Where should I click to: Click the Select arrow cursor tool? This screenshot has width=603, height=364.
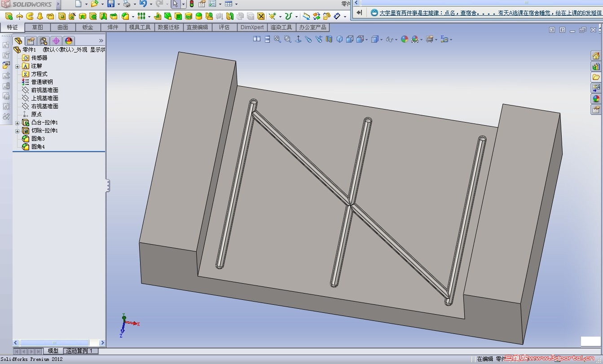coord(176,4)
